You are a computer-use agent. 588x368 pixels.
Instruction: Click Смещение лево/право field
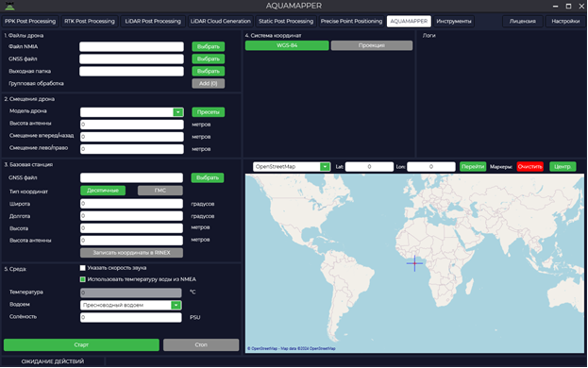131,149
